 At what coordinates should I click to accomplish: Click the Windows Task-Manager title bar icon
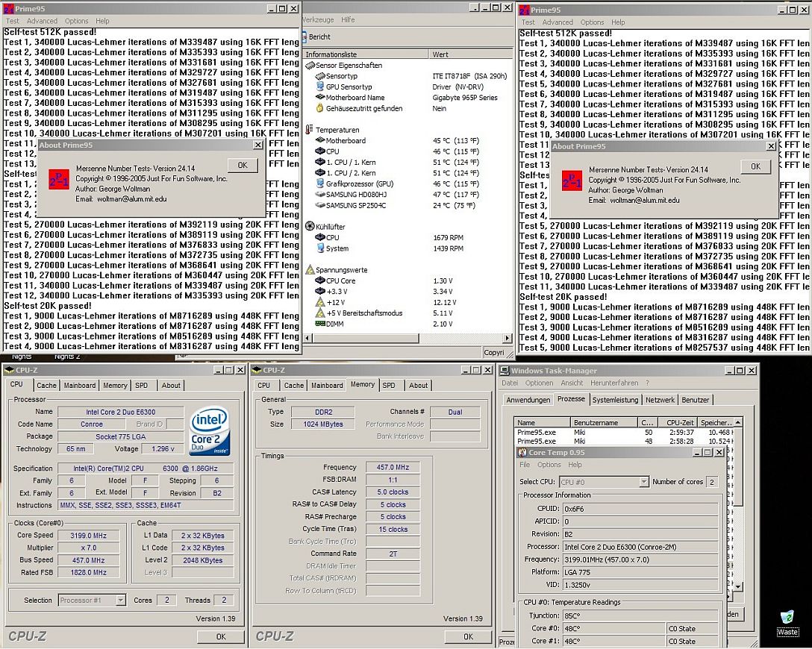point(505,371)
